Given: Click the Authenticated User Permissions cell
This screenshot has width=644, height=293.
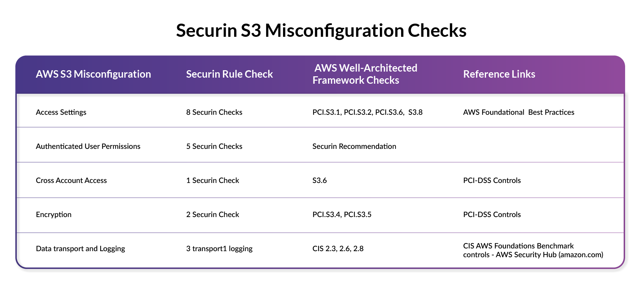Looking at the screenshot, I should point(88,146).
